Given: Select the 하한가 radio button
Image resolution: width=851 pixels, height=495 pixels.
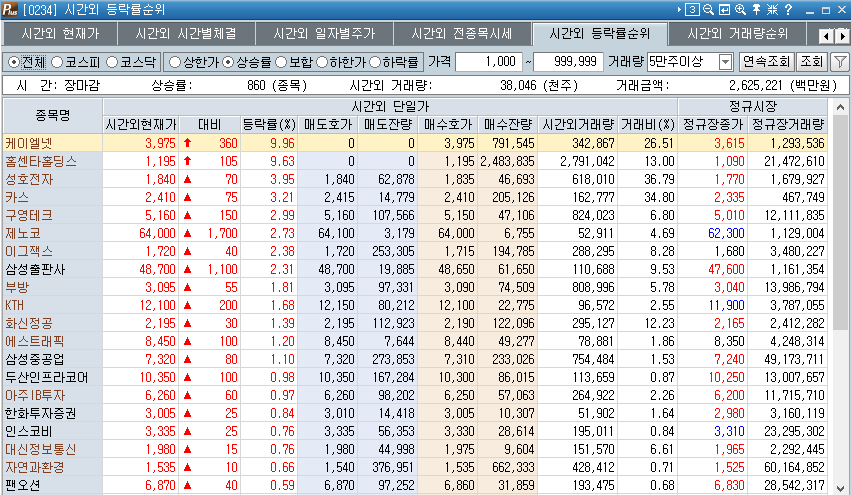Looking at the screenshot, I should 322,62.
